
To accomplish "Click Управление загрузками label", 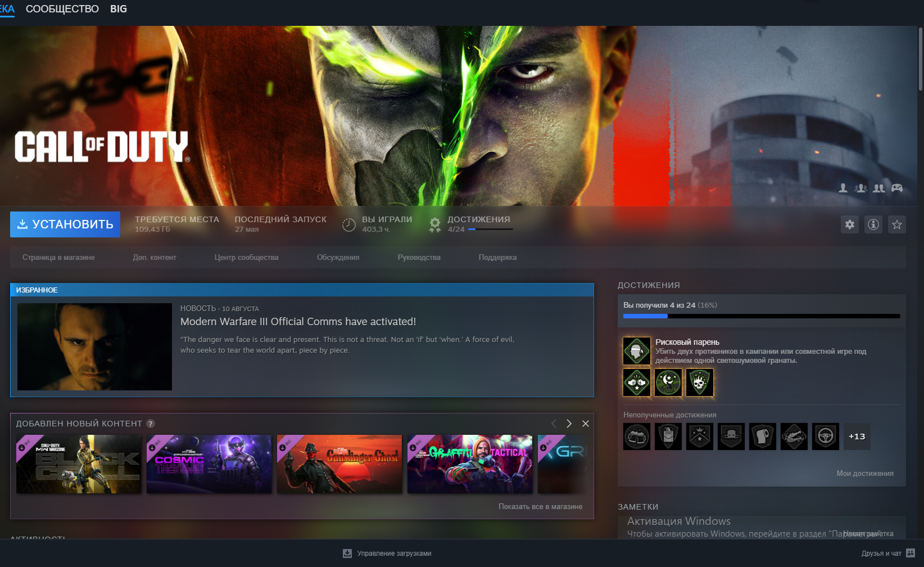I will coord(395,553).
